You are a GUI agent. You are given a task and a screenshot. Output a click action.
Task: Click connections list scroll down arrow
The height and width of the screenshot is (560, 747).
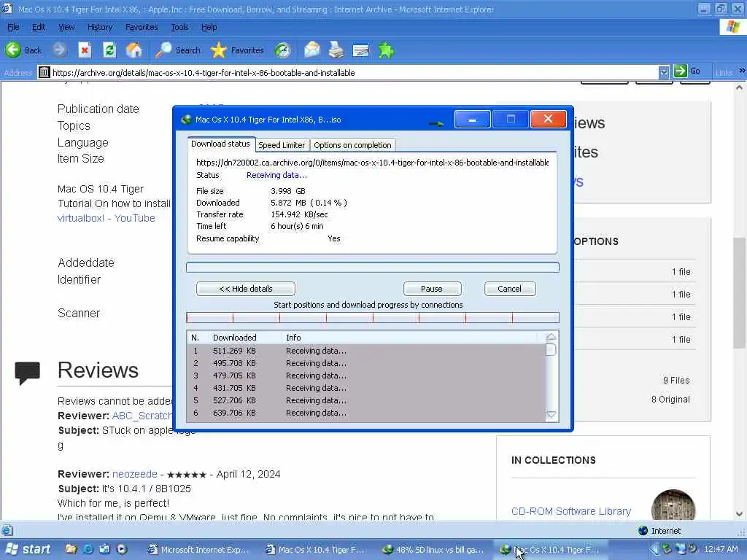click(x=551, y=415)
